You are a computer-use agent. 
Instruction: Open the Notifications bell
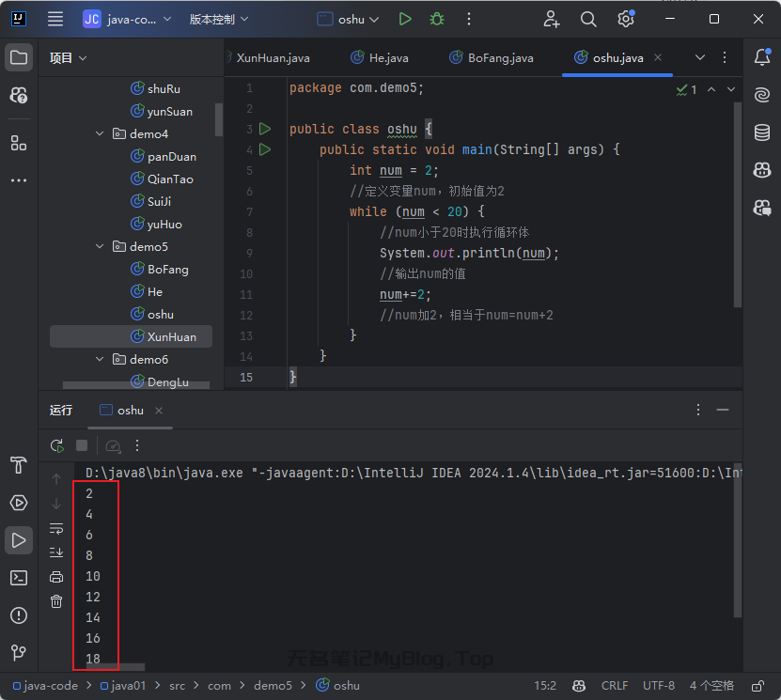(x=762, y=57)
